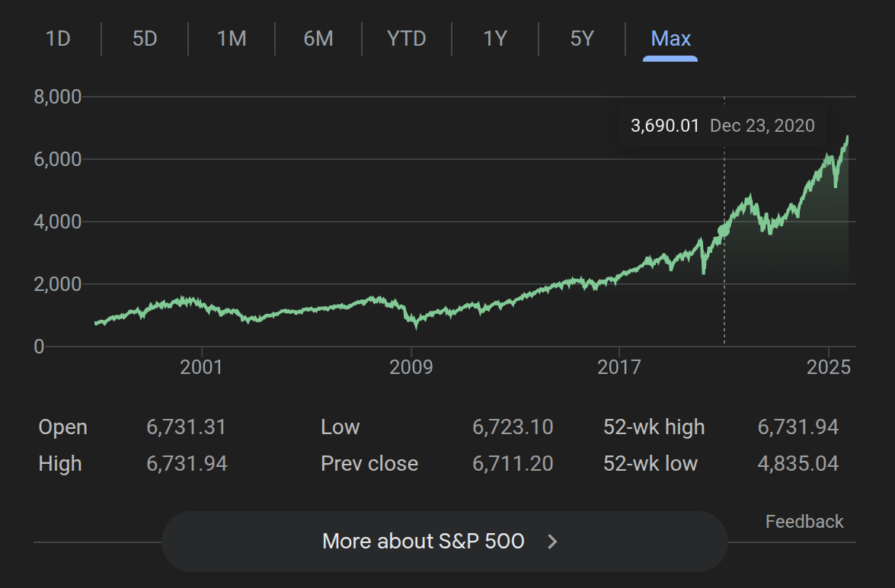Select the 52-wk low value 4,835.04
This screenshot has width=895, height=588.
(x=798, y=464)
